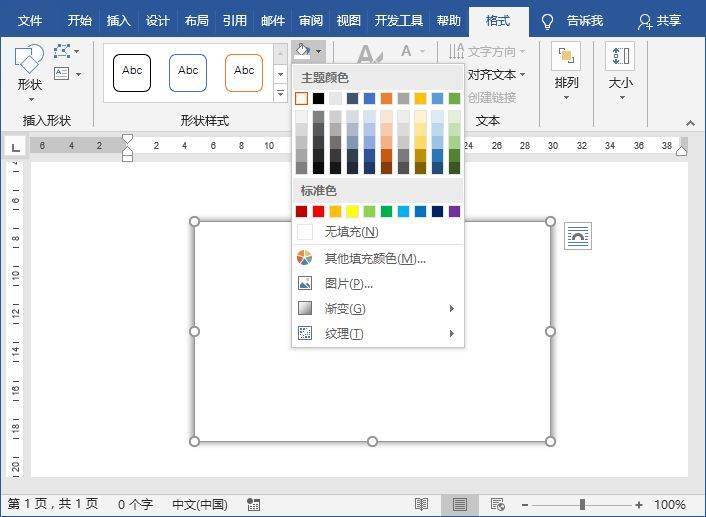Open the Insert ribbon tab
The width and height of the screenshot is (706, 517).
pos(118,20)
